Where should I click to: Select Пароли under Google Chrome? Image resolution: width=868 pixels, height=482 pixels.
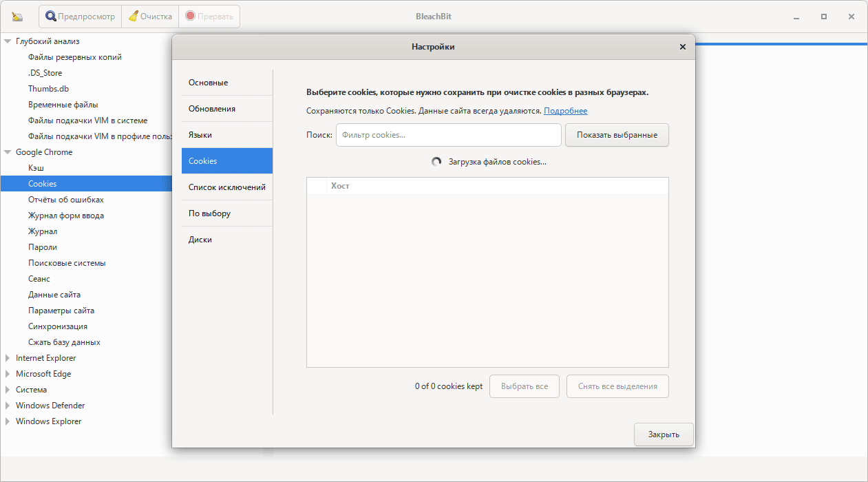[41, 247]
